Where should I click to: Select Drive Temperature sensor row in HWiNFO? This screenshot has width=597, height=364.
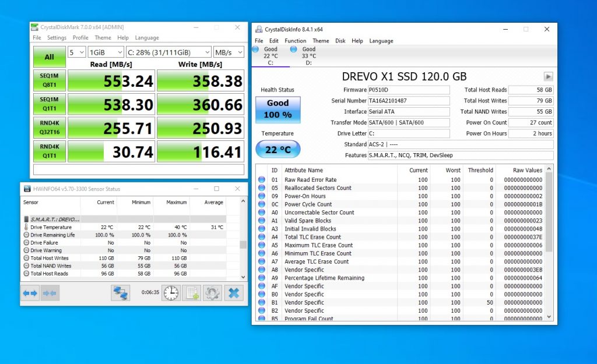click(125, 227)
